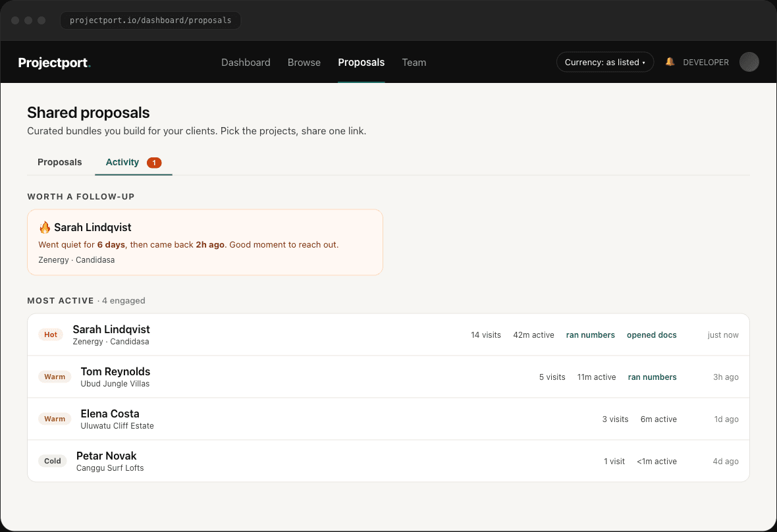Click "Zenergy · Candidasa" under Sarah in Most Active
The height and width of the screenshot is (532, 777).
[x=111, y=341]
